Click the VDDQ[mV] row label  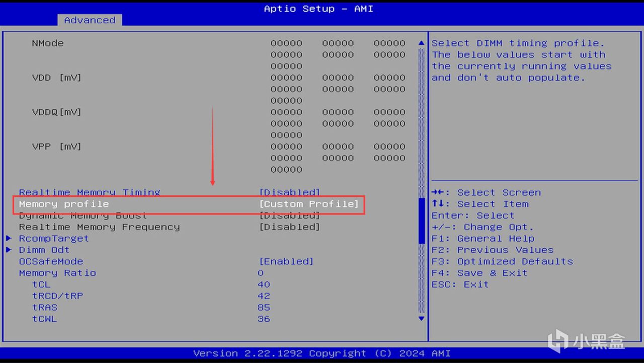point(56,112)
